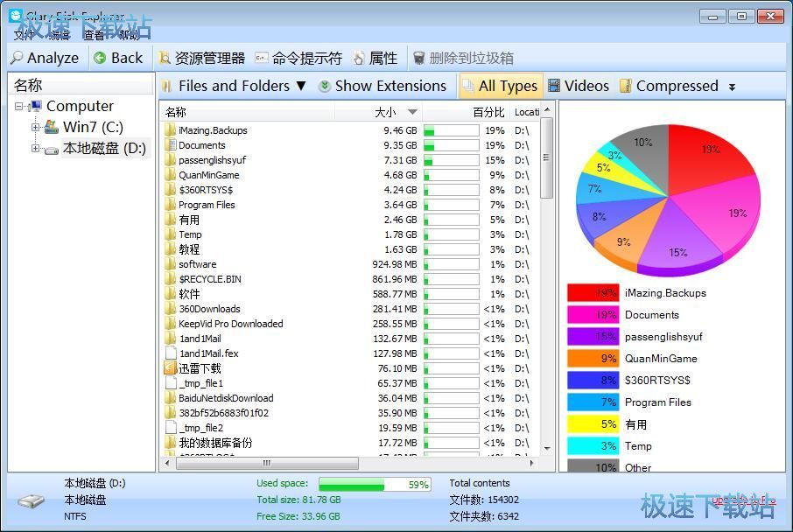Screen dimensions: 793x532
Task: Click BaiduNetdiskDownload folder icon
Action: (x=171, y=398)
